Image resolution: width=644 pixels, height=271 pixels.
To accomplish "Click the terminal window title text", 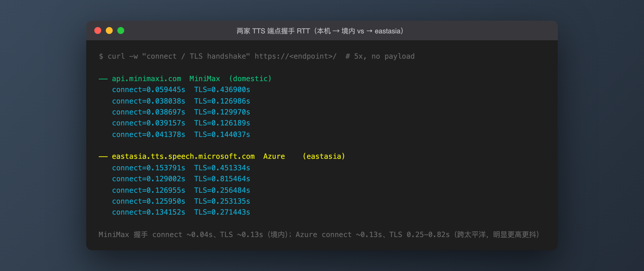I will click(x=320, y=31).
